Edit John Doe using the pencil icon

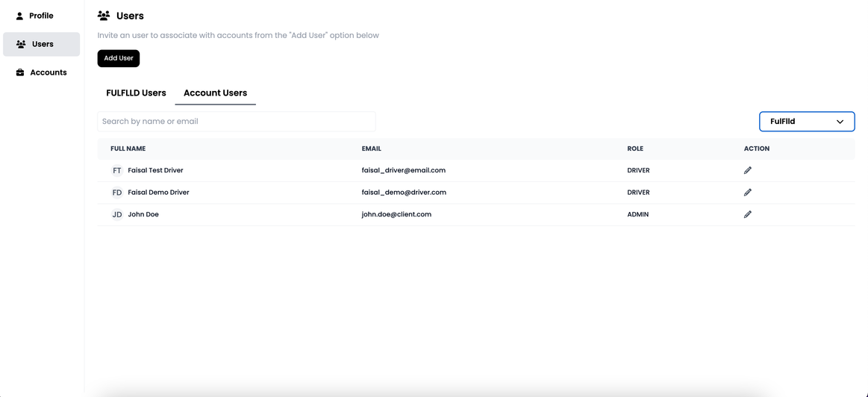(x=747, y=214)
